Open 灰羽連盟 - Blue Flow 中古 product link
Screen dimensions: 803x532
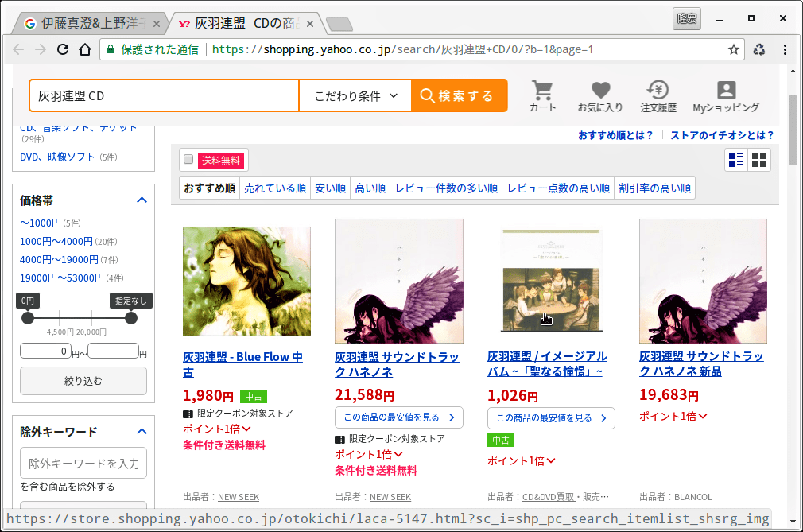[242, 364]
